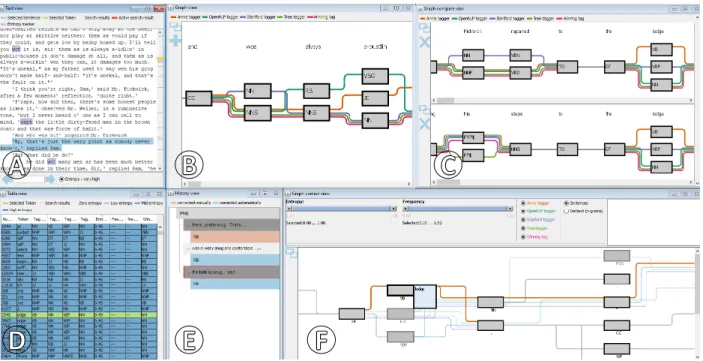The height and width of the screenshot is (361, 703).
Task: Click the TO node in the upper compare graph
Action: (567, 67)
